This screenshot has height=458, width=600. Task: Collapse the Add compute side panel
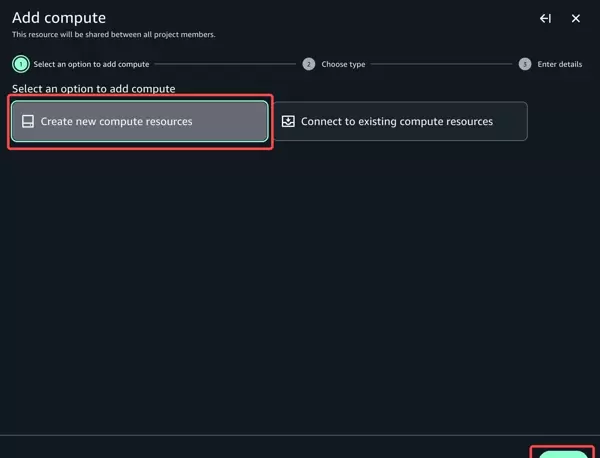coord(545,18)
